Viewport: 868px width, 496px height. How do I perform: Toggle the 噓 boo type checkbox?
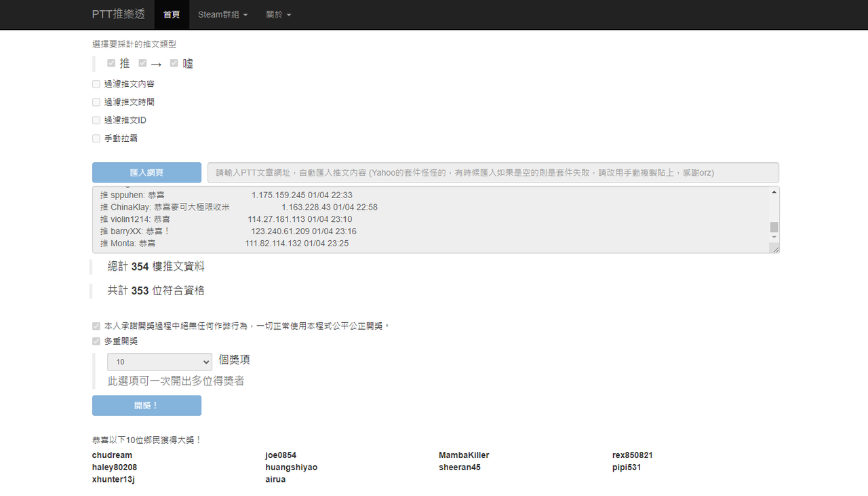[x=174, y=63]
